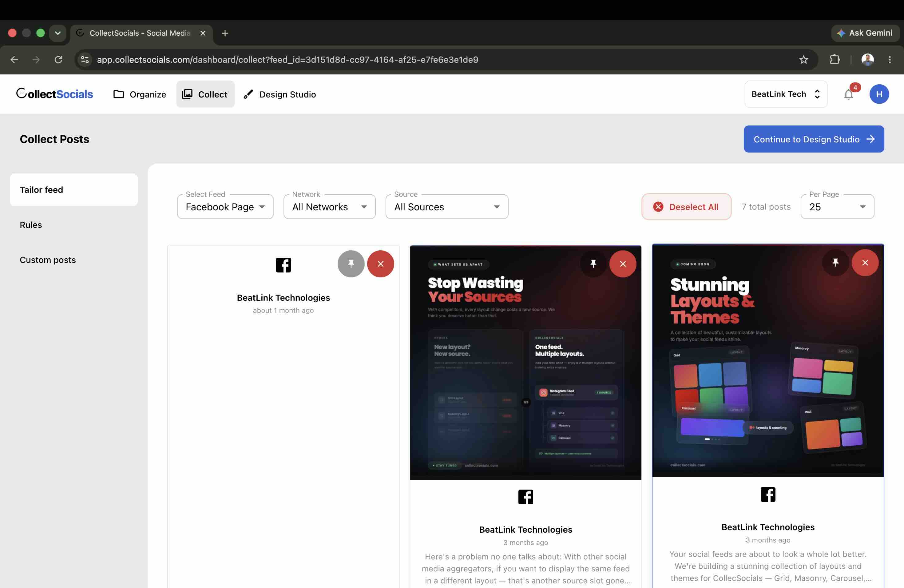This screenshot has width=904, height=588.
Task: Go forward in browser history
Action: coord(36,60)
